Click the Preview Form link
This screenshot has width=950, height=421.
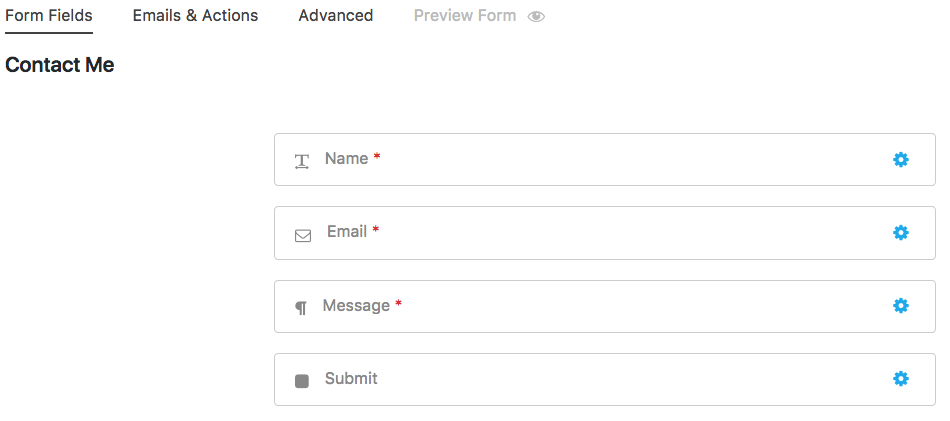pos(465,16)
